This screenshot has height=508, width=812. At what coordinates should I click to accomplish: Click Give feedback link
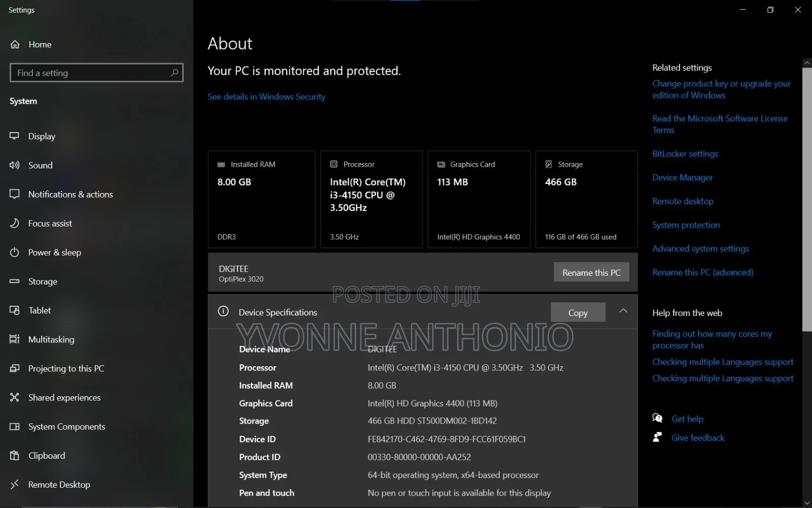(x=698, y=437)
